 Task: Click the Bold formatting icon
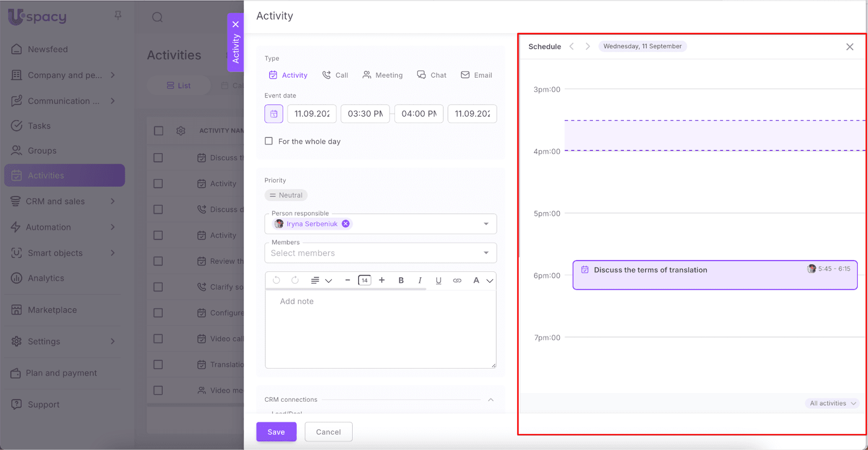[x=401, y=281]
